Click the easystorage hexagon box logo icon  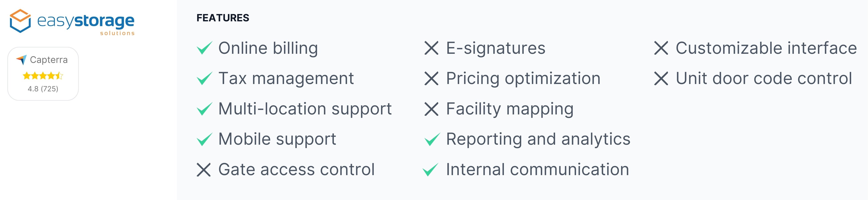pyautogui.click(x=20, y=21)
